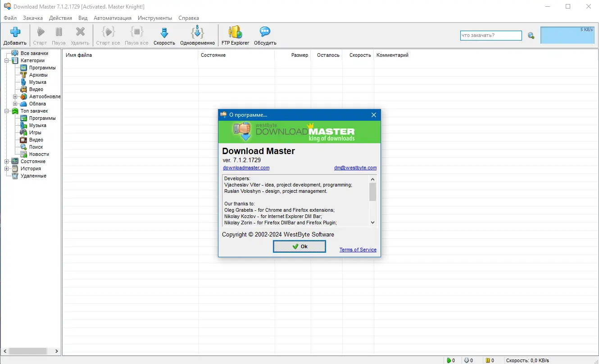Open the Закачка menu
The height and width of the screenshot is (364, 599).
[33, 18]
